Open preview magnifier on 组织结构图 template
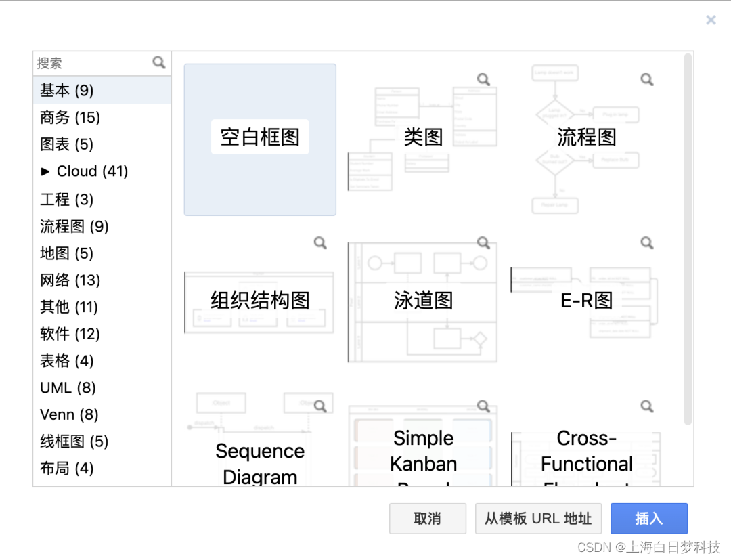Image resolution: width=731 pixels, height=560 pixels. tap(319, 242)
